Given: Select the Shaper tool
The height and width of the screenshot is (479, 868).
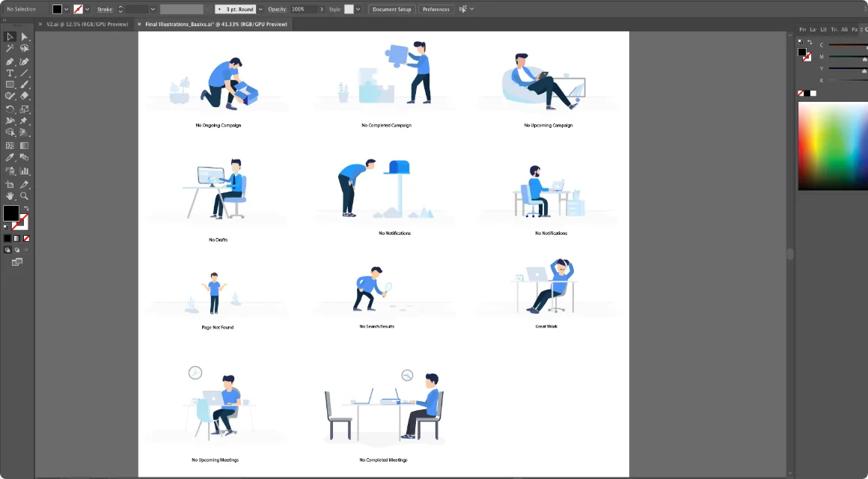Looking at the screenshot, I should coord(10,97).
